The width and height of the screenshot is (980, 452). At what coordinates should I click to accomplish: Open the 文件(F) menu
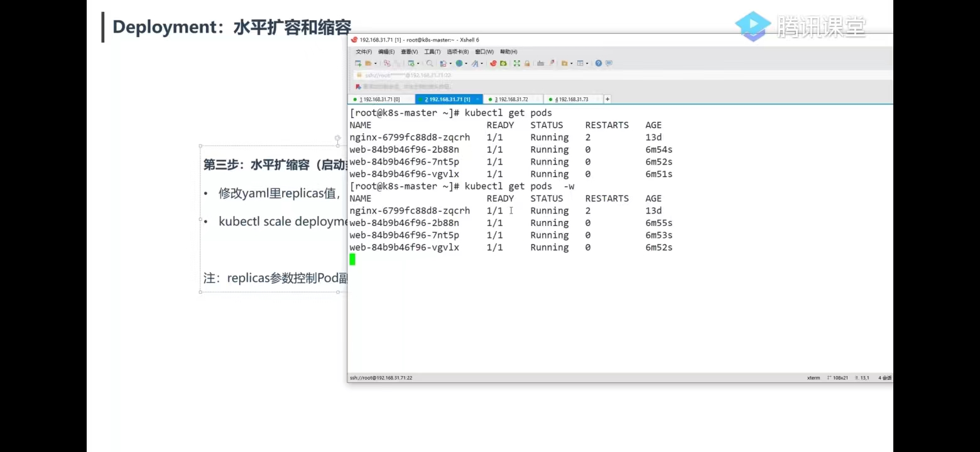pyautogui.click(x=364, y=51)
